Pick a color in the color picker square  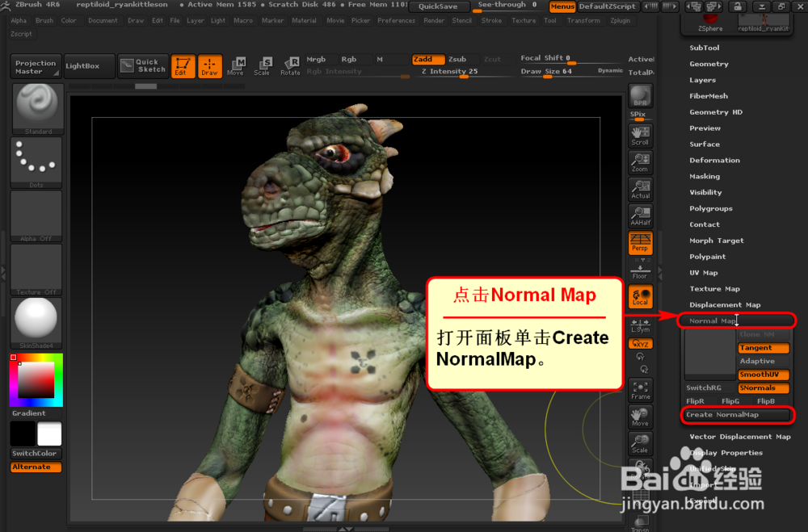pyautogui.click(x=36, y=380)
